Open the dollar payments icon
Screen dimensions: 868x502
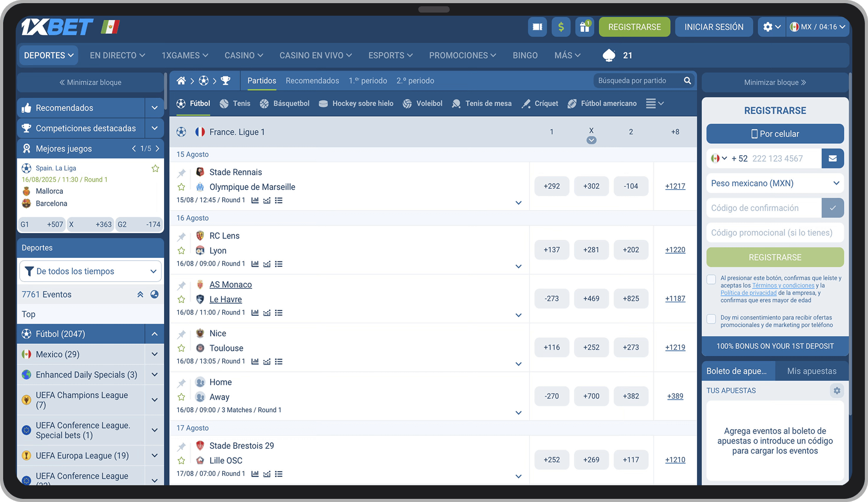(x=561, y=27)
